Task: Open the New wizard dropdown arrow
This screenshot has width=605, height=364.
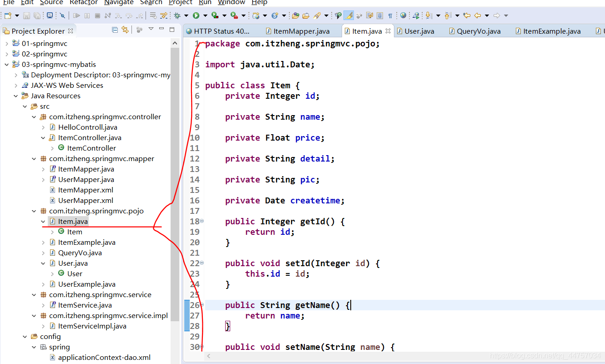Action: [17, 15]
